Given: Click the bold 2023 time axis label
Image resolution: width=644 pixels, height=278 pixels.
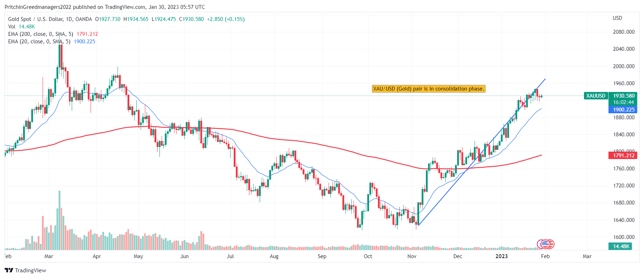Looking at the screenshot, I should pyautogui.click(x=502, y=256).
